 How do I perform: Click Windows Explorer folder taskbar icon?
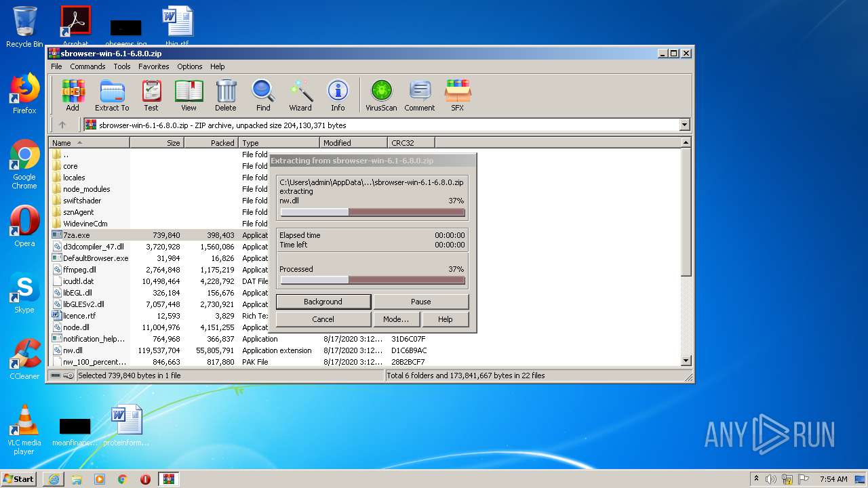click(77, 479)
